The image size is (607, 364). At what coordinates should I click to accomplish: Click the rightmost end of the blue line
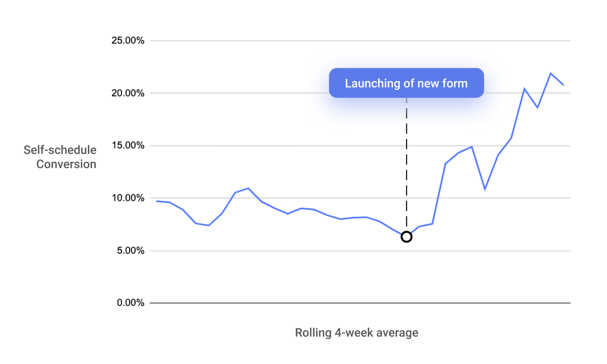tap(563, 85)
